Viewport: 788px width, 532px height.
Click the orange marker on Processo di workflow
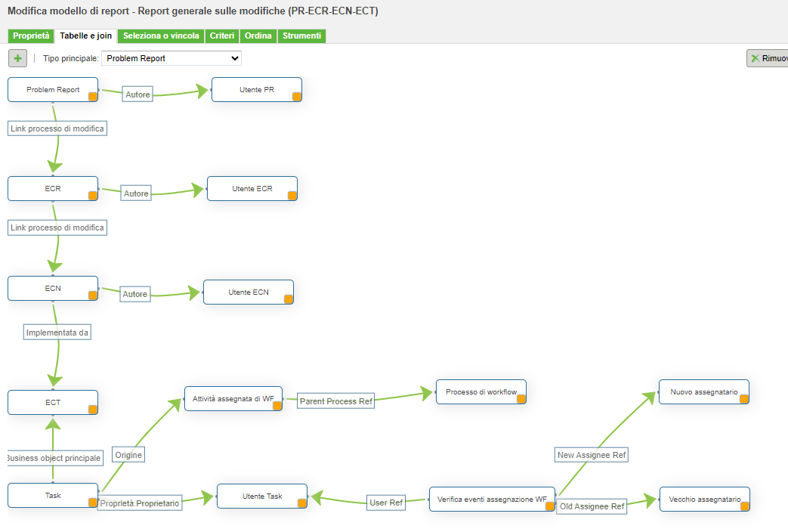point(520,399)
